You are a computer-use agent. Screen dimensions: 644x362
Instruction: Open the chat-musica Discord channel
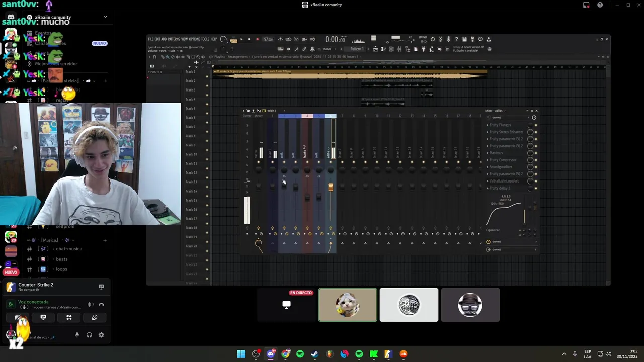(x=69, y=249)
